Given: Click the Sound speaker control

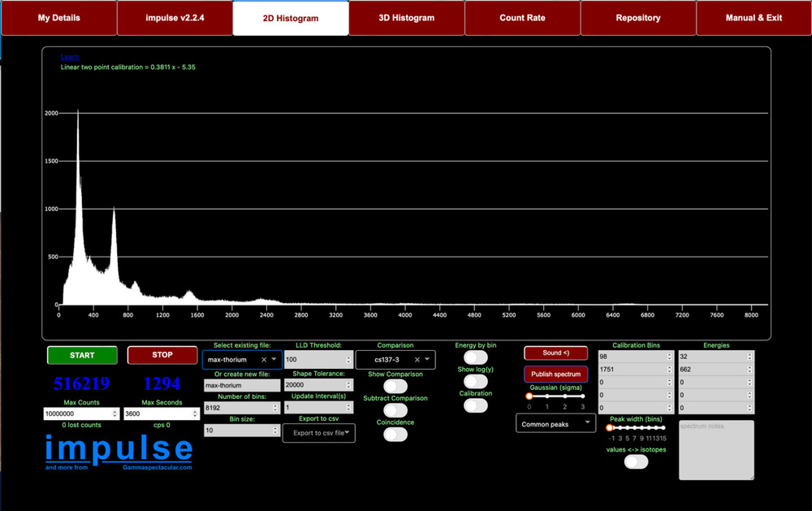Looking at the screenshot, I should (555, 353).
